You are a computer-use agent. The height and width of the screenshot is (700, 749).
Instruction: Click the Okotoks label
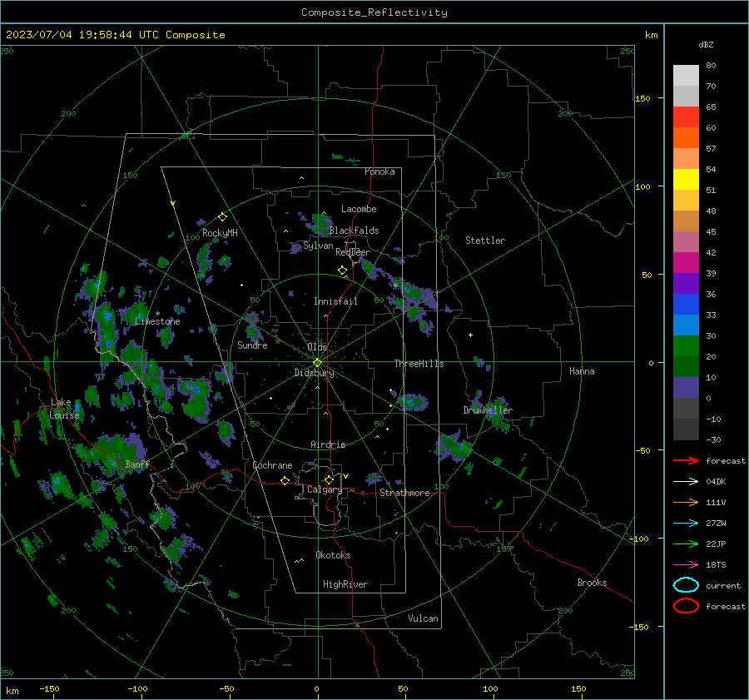point(333,555)
